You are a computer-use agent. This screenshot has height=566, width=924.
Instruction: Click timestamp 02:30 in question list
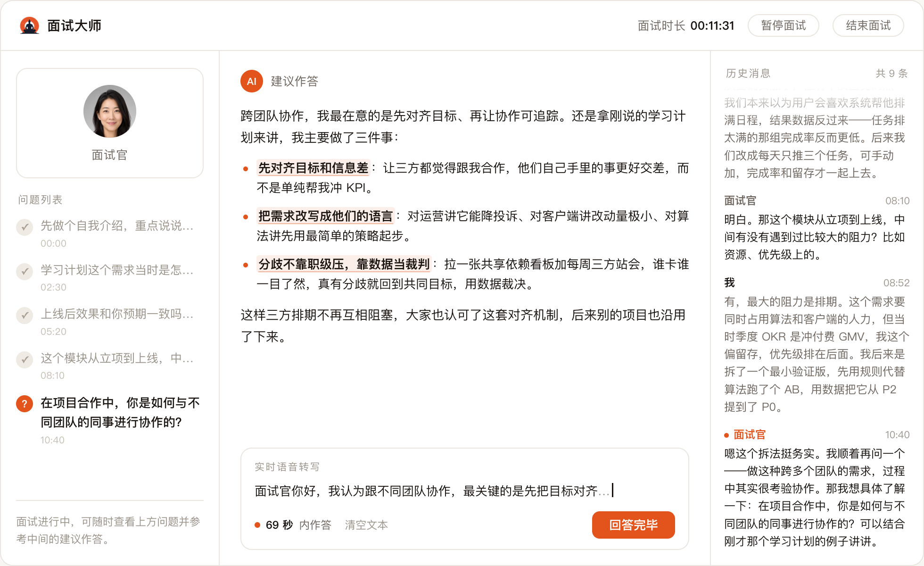[x=53, y=287]
